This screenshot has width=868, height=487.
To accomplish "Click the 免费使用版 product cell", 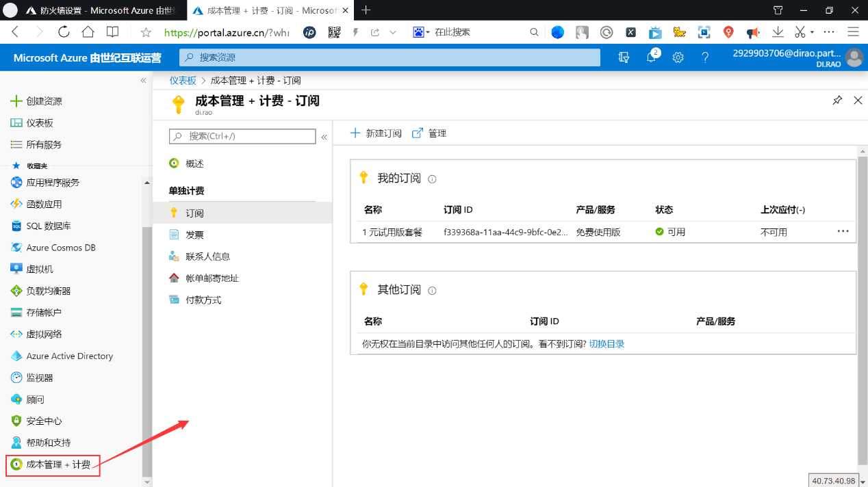I will tap(598, 233).
